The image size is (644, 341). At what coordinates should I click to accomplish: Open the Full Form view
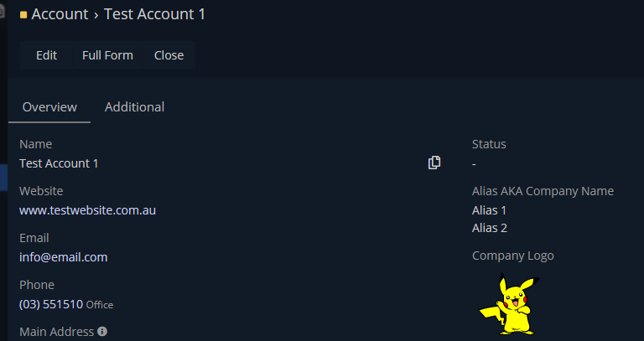click(107, 55)
